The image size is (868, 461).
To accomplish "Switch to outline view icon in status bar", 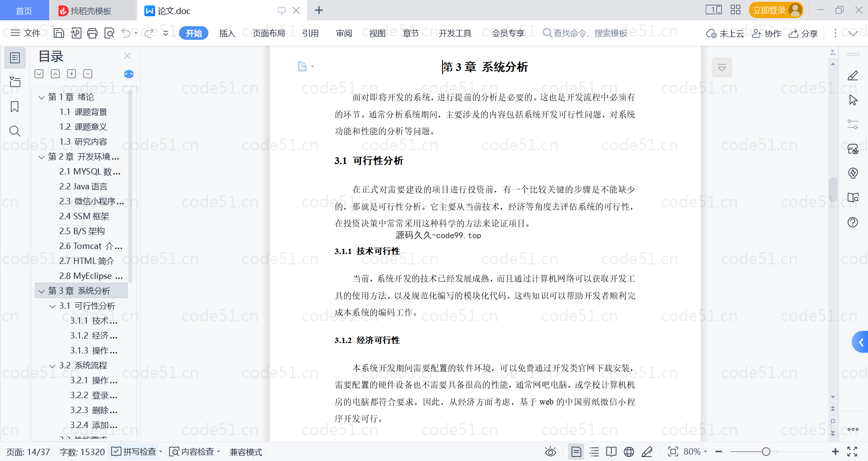I will (594, 452).
